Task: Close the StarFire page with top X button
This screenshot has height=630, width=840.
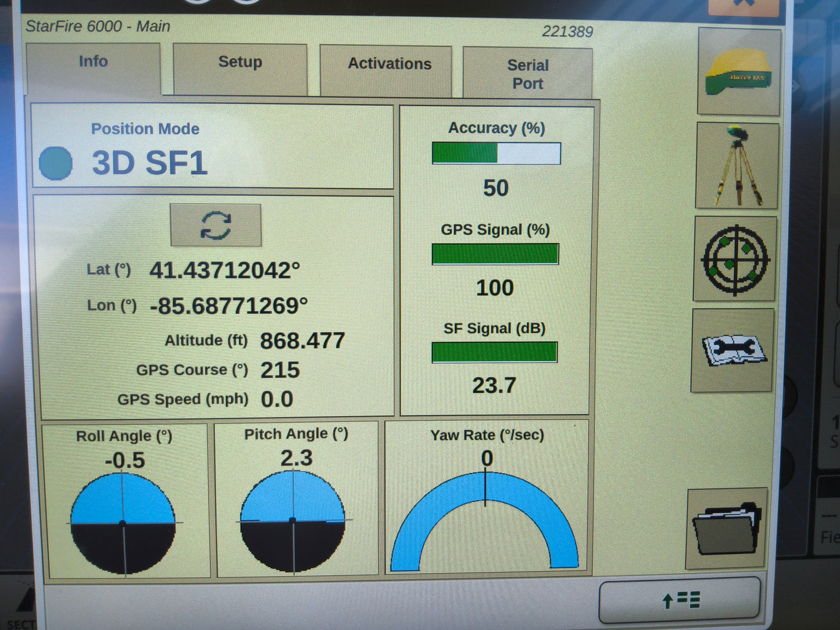Action: (744, 6)
